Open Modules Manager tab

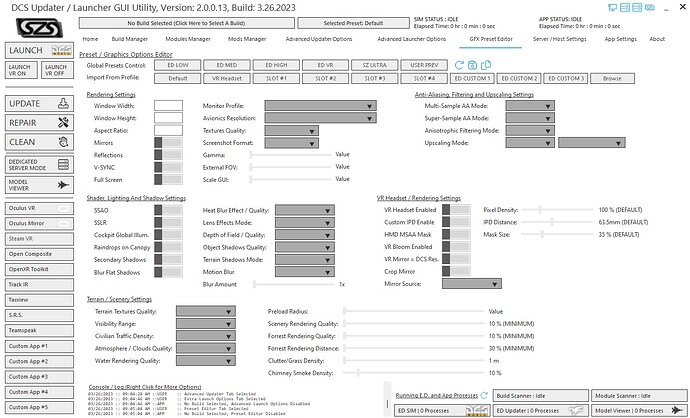click(x=188, y=39)
